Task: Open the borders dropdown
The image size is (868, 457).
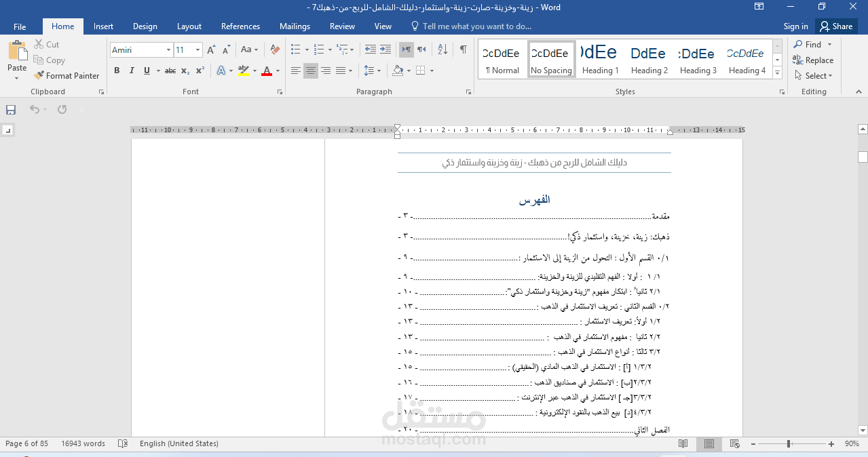Action: [432, 71]
